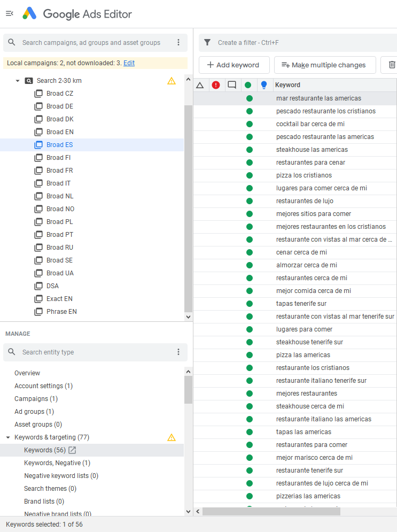397x532 pixels.
Task: Click the Add keyword button
Action: tap(234, 65)
